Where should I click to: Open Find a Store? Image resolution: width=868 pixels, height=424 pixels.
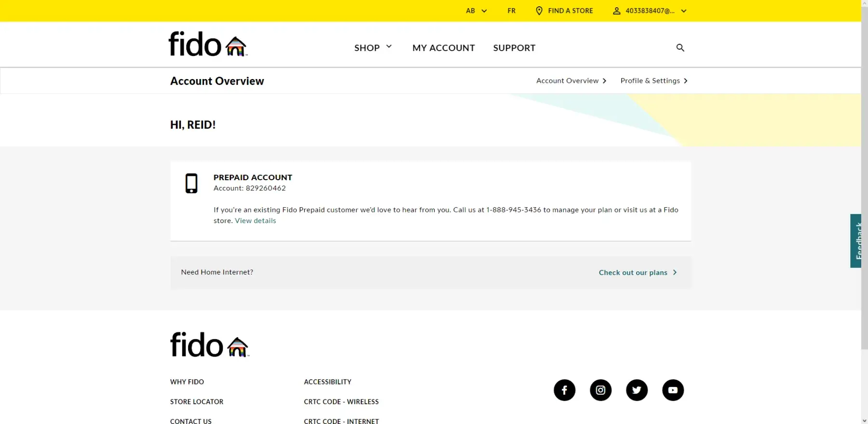[x=570, y=11]
